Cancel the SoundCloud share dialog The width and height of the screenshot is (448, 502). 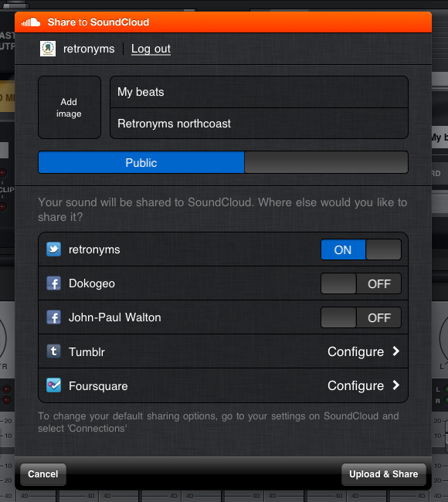point(43,474)
